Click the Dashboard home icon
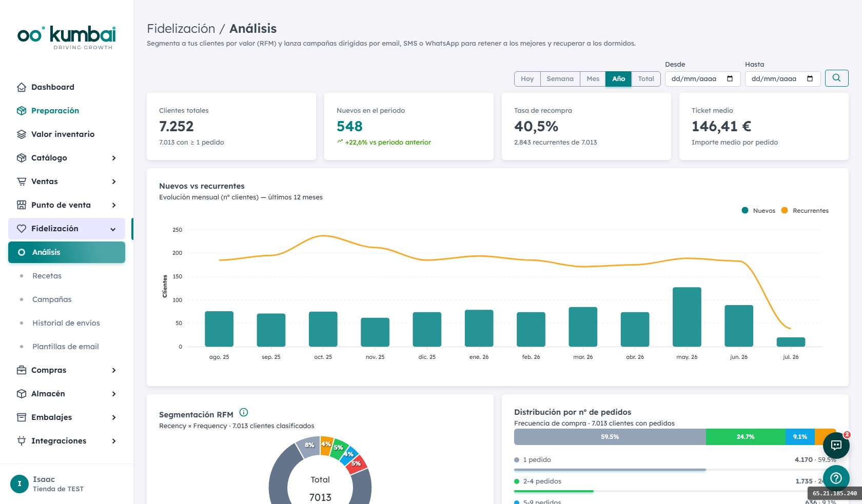Viewport: 862px width, 504px height. [22, 87]
